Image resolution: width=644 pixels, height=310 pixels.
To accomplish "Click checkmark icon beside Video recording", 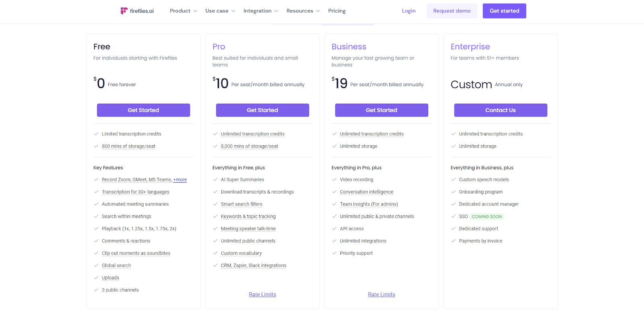I will pyautogui.click(x=334, y=180).
